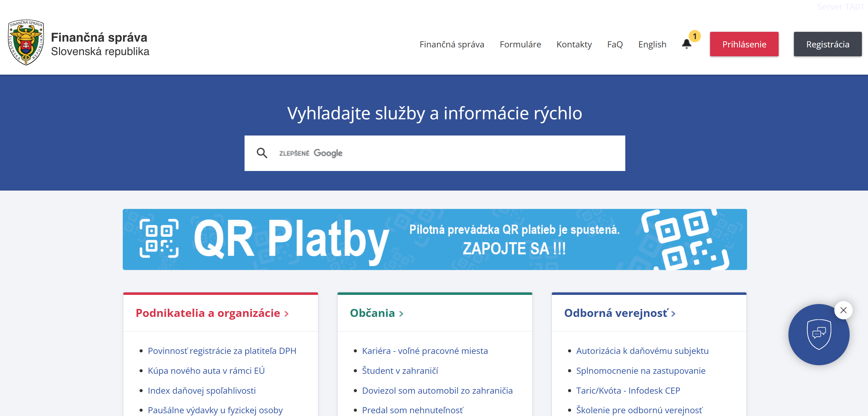Viewport: 868px width, 416px height.
Task: Expand Podnikatelia a organizácie section arrow
Action: (286, 314)
